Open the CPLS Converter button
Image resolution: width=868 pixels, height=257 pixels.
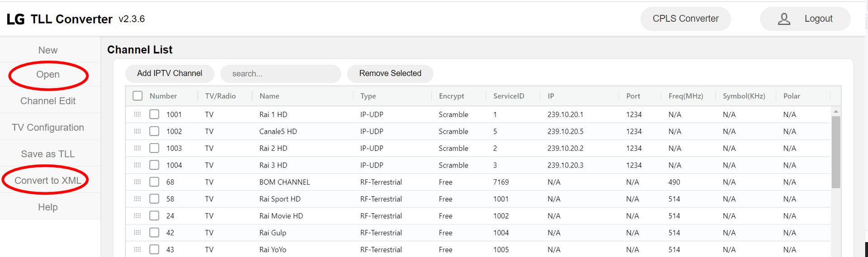pos(685,19)
